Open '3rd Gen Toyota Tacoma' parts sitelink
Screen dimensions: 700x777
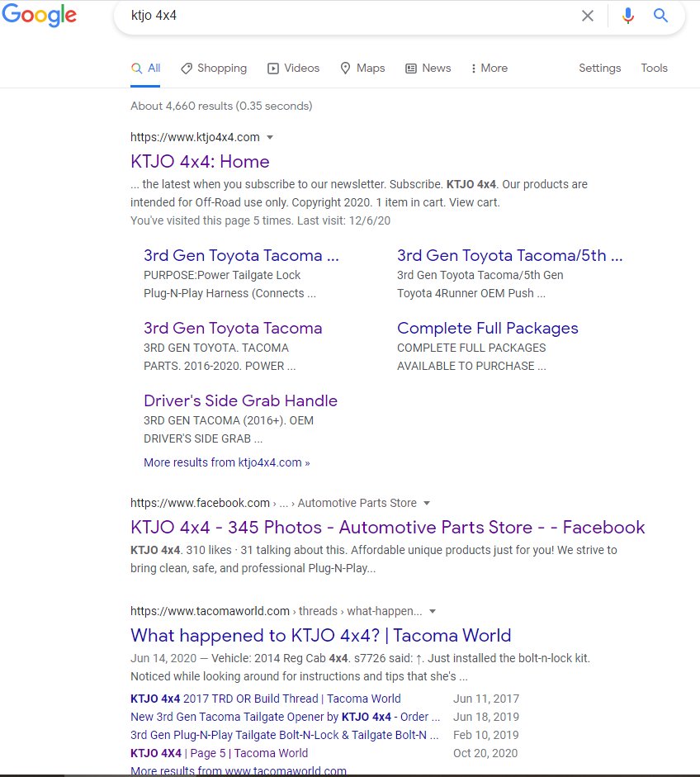(233, 328)
